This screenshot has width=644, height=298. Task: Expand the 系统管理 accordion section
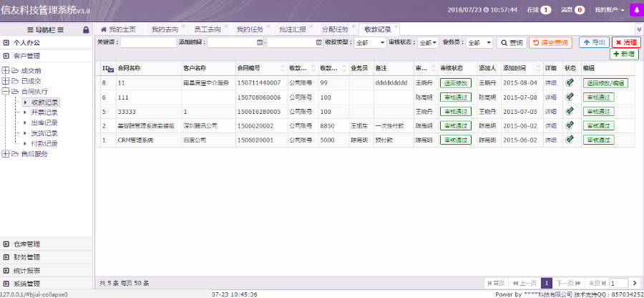coord(47,284)
